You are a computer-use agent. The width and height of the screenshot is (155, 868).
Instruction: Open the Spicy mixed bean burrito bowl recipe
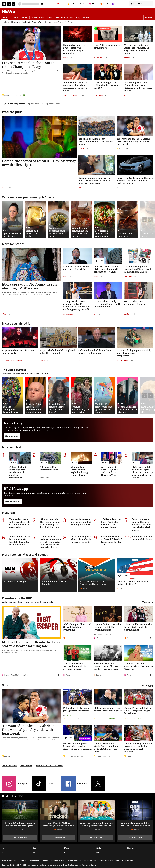12,220
